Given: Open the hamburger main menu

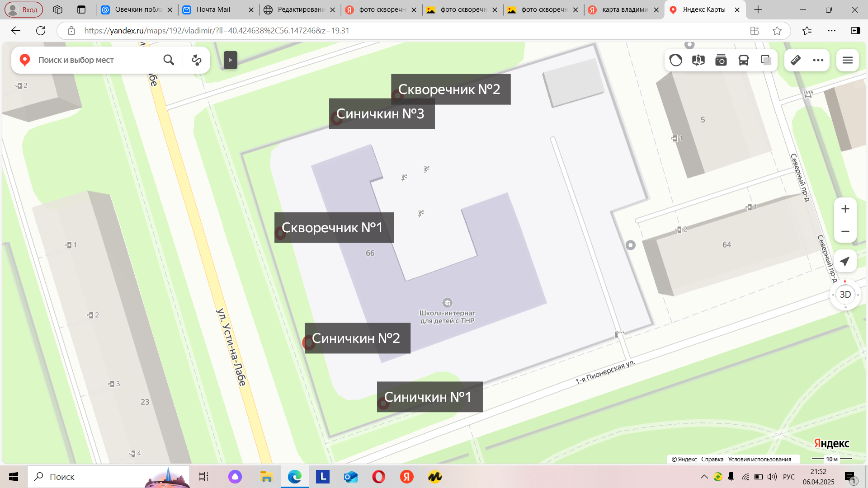Looking at the screenshot, I should (x=848, y=60).
